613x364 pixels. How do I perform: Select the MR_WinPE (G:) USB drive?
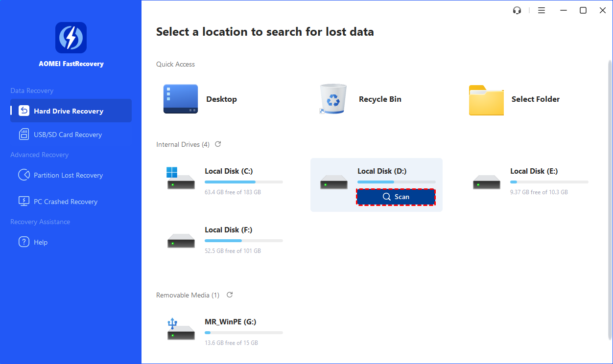coord(230,322)
